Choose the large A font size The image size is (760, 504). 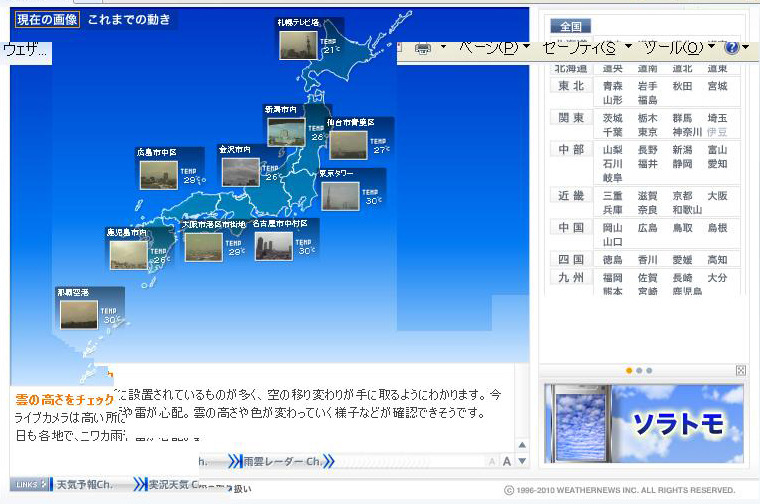point(507,461)
